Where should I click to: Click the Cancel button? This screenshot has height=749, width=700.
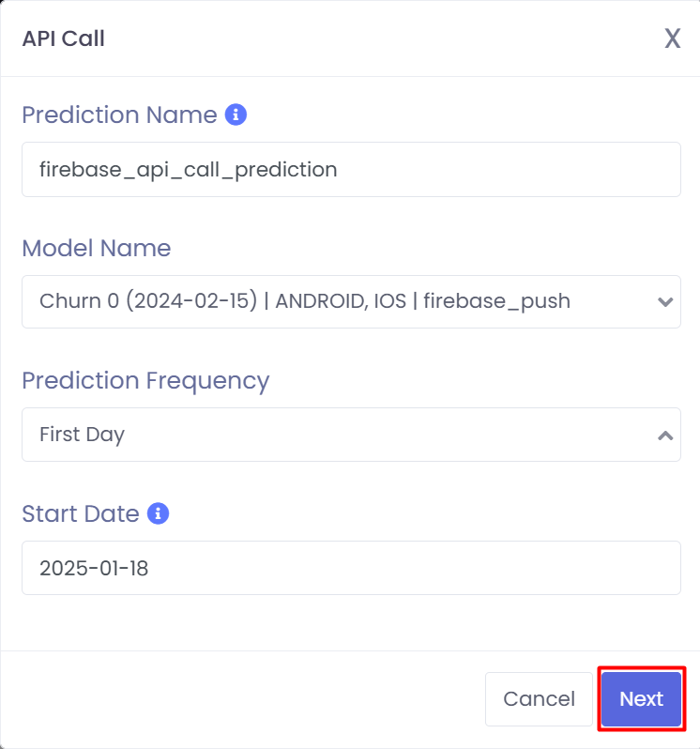coord(539,699)
